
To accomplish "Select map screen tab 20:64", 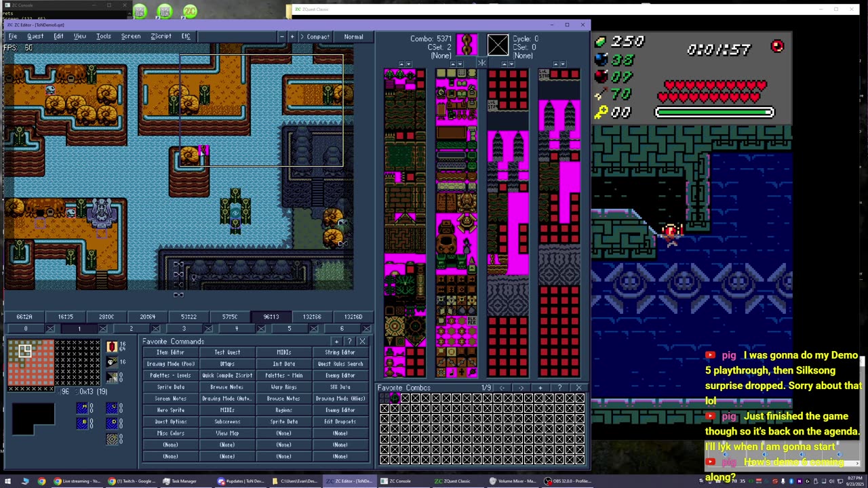I will 147,317.
